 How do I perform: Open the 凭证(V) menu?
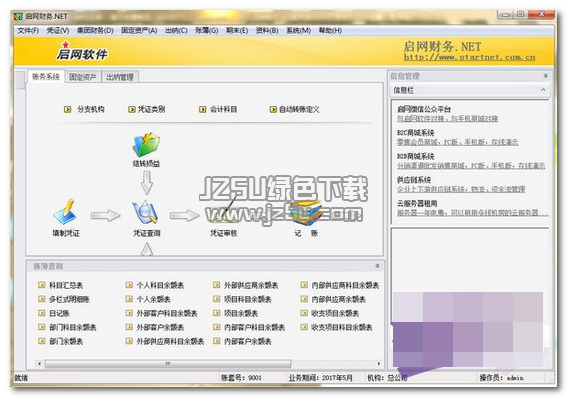tap(58, 31)
